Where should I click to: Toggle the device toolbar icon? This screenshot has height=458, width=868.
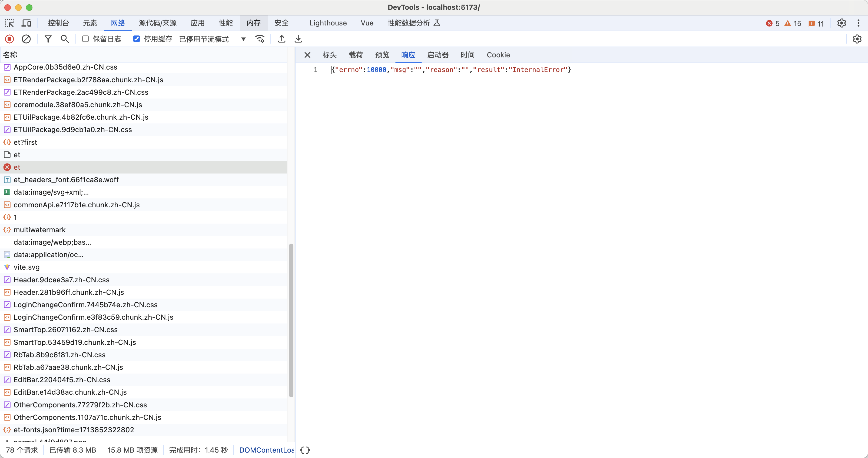click(26, 23)
